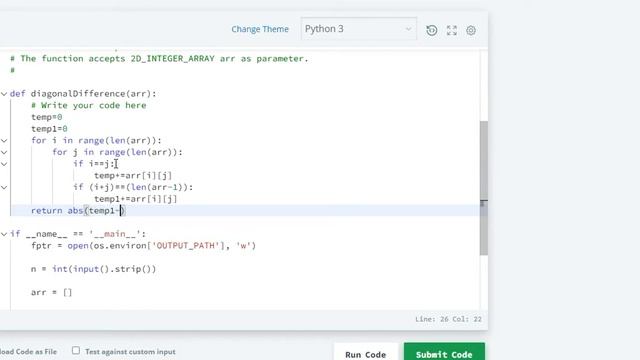Click the 'temp1+=arr[i][j]' line
This screenshot has width=640, height=360.
(x=136, y=199)
